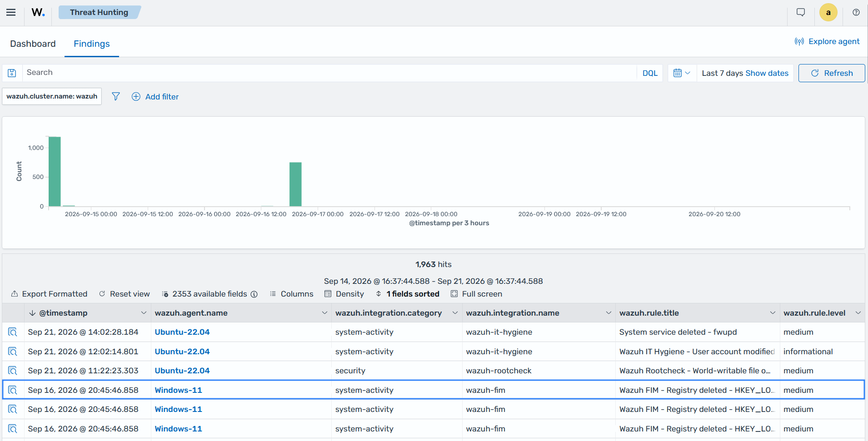The image size is (868, 441).
Task: Switch query language via DQL button
Action: [650, 73]
